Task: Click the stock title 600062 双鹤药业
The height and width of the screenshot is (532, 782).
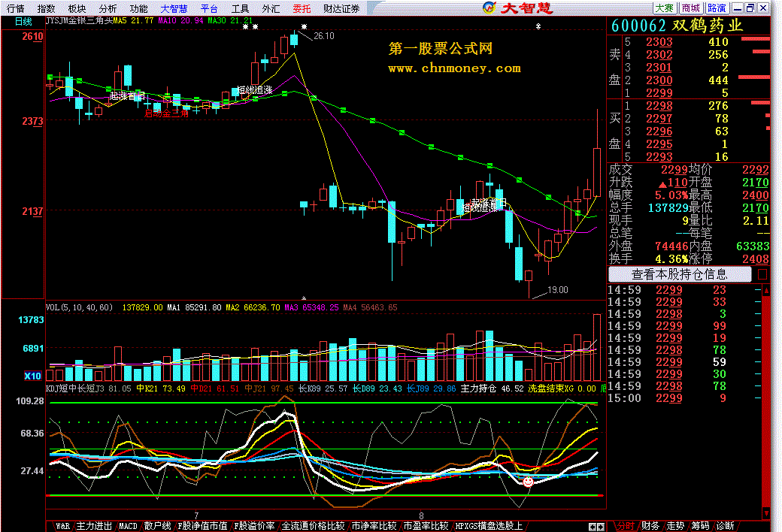Action: (677, 26)
